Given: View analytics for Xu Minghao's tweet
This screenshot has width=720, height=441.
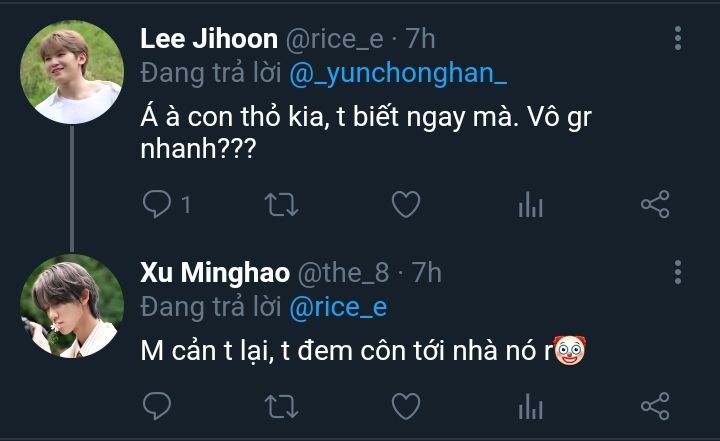Looking at the screenshot, I should click(x=530, y=405).
